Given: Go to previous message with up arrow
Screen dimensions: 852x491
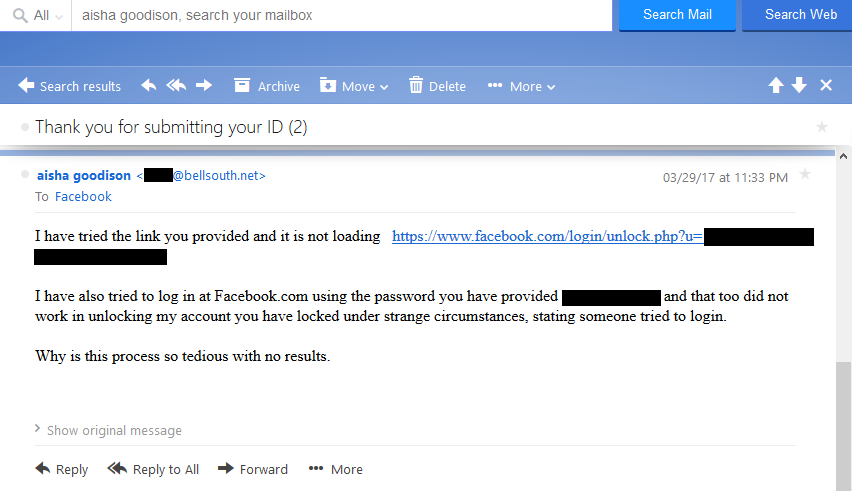Looking at the screenshot, I should coord(776,85).
